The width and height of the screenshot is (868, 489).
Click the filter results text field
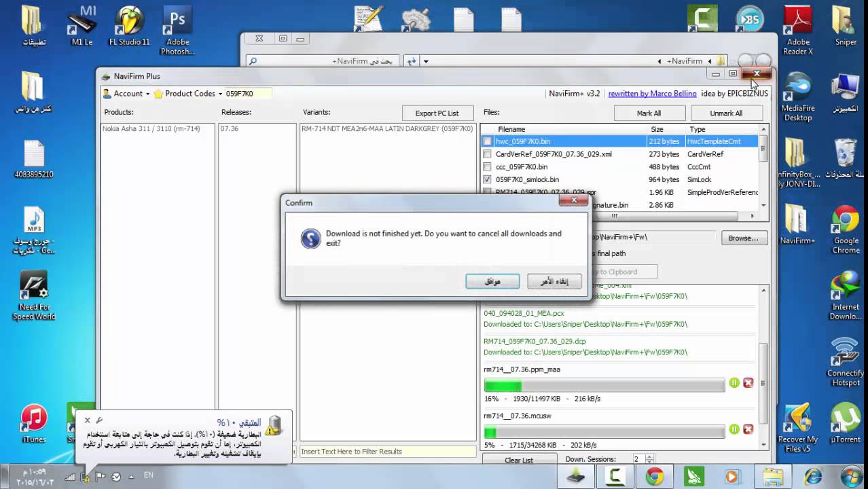[387, 452]
